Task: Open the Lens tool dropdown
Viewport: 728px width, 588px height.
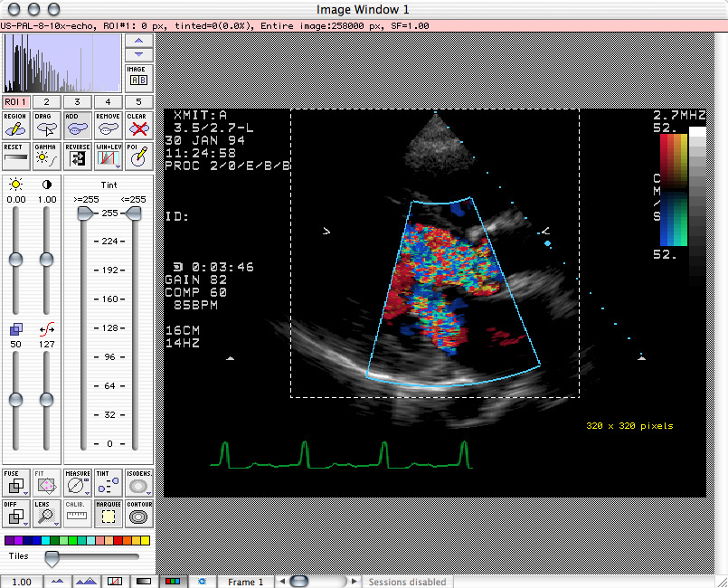Action: [x=57, y=525]
